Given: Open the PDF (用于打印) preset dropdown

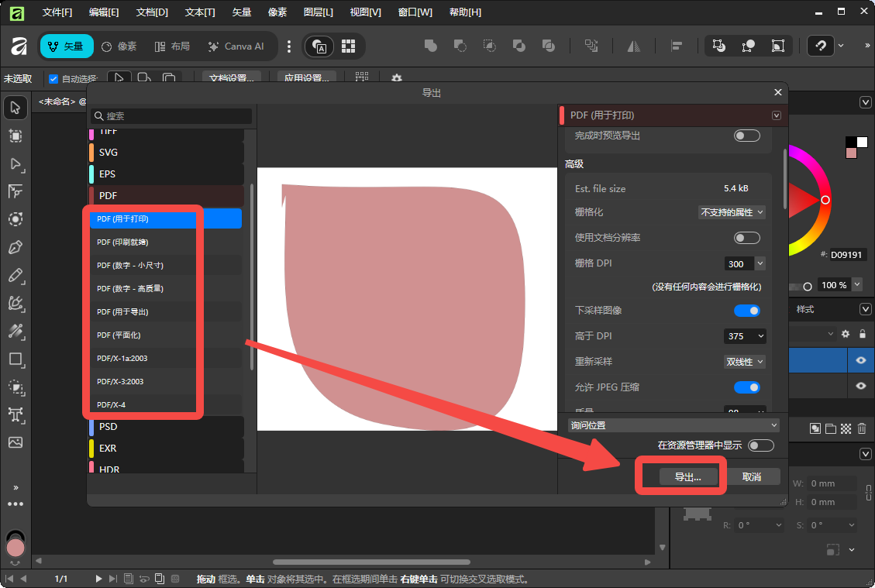Looking at the screenshot, I should click(777, 115).
